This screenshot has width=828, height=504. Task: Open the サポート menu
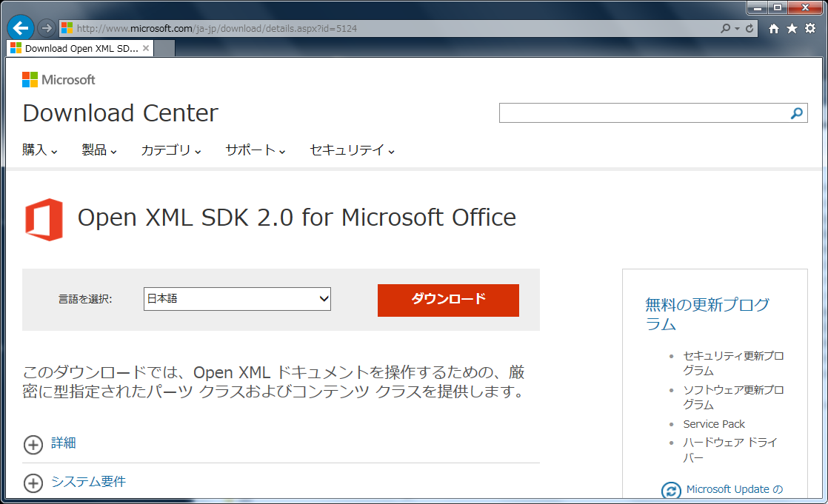[x=256, y=150]
